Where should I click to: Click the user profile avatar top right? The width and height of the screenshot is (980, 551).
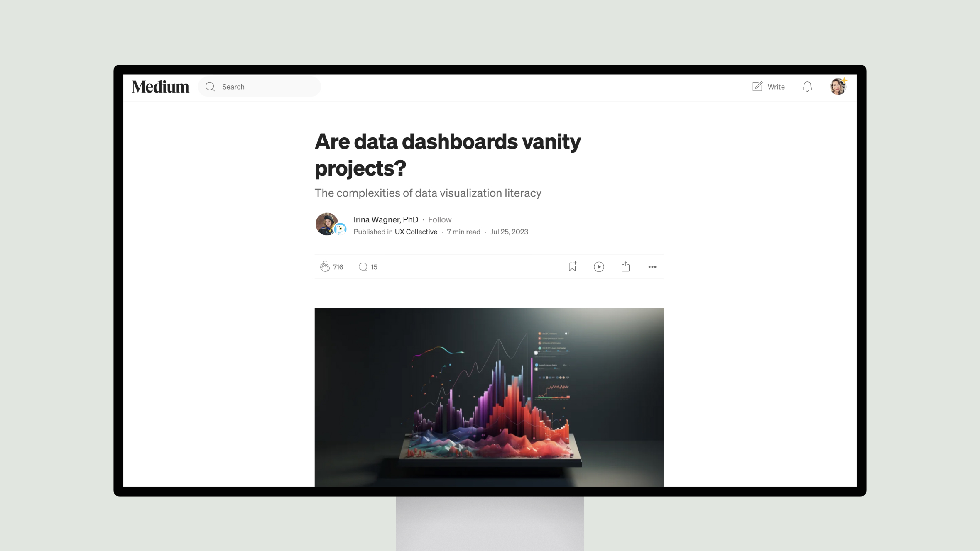coord(838,86)
